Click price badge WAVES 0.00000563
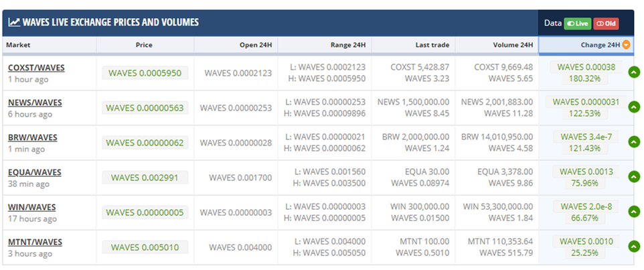 click(x=145, y=108)
